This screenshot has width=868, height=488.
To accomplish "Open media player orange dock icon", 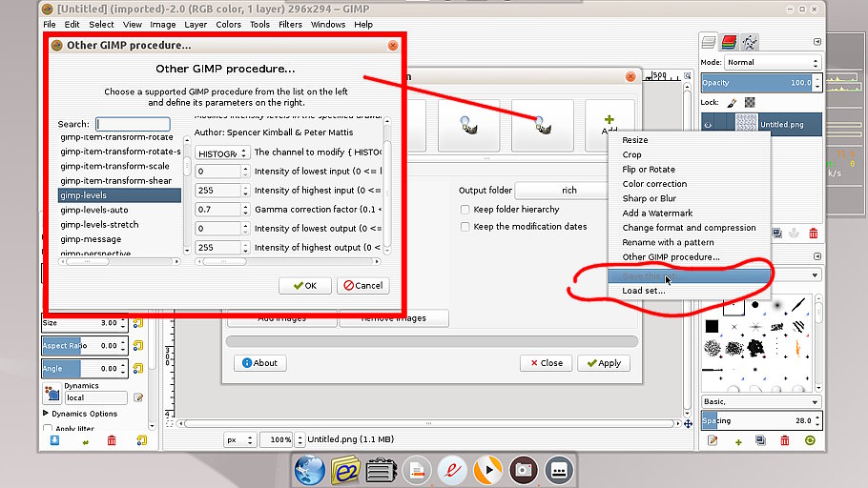I will point(487,470).
